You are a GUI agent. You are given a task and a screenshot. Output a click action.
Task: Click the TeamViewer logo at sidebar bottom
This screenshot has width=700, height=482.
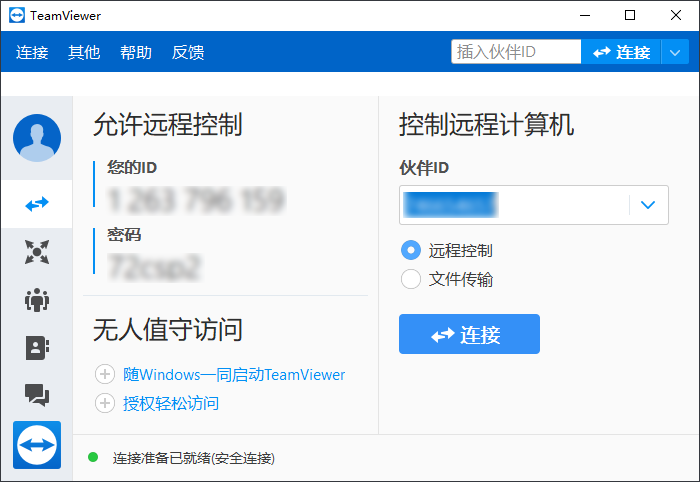(37, 445)
